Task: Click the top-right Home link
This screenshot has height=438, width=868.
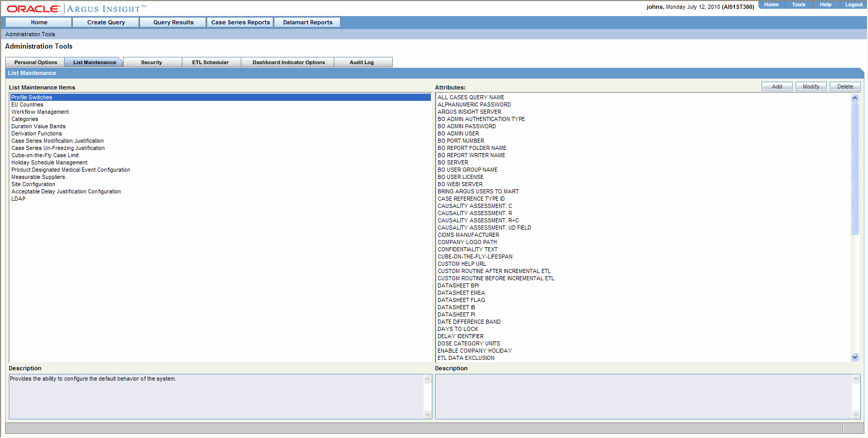Action: coord(771,5)
